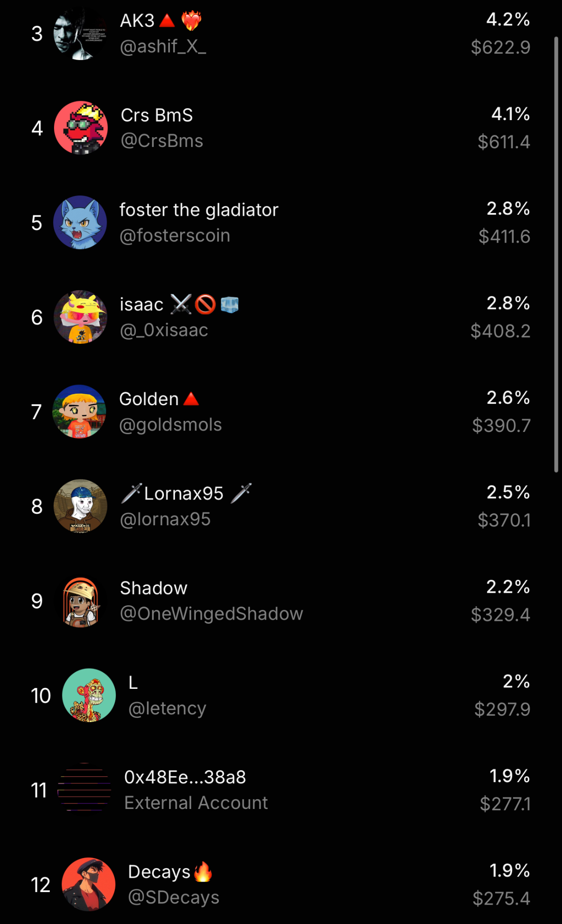Viewport: 562px width, 924px height.
Task: Open Lornax95's avatar image
Action: [x=80, y=506]
